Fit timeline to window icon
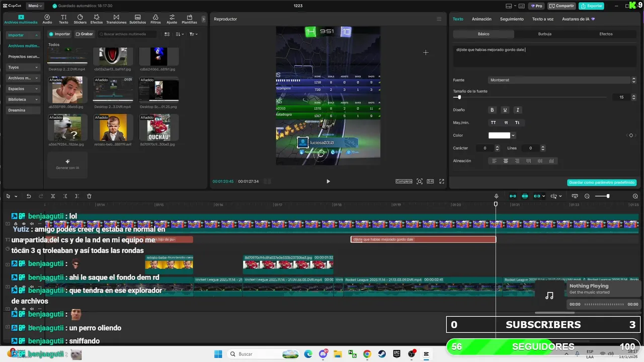644x362 pixels. (x=575, y=196)
